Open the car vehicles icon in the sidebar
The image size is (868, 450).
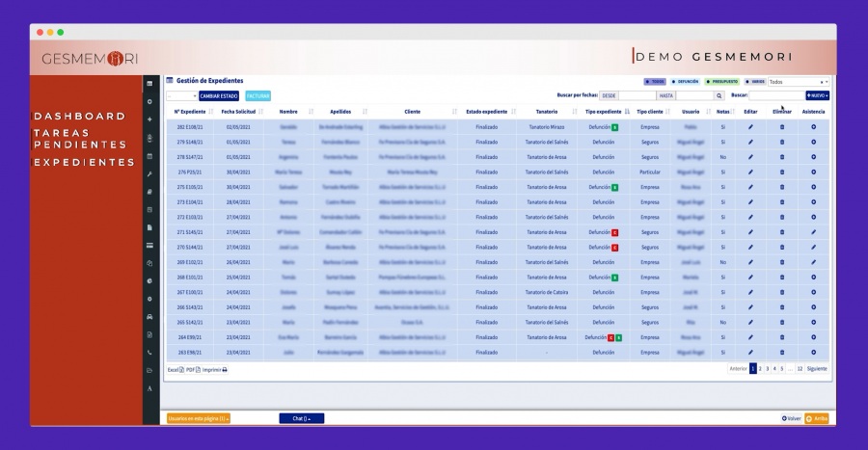[x=149, y=317]
